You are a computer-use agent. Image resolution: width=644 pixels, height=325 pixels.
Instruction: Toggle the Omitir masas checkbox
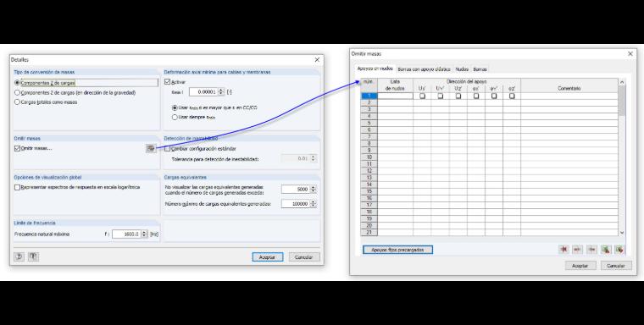click(x=17, y=149)
